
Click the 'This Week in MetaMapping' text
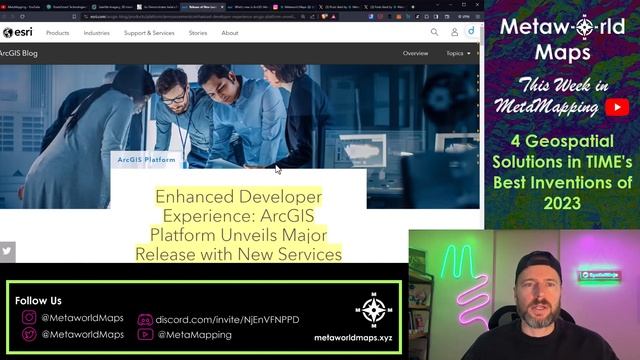tap(551, 96)
